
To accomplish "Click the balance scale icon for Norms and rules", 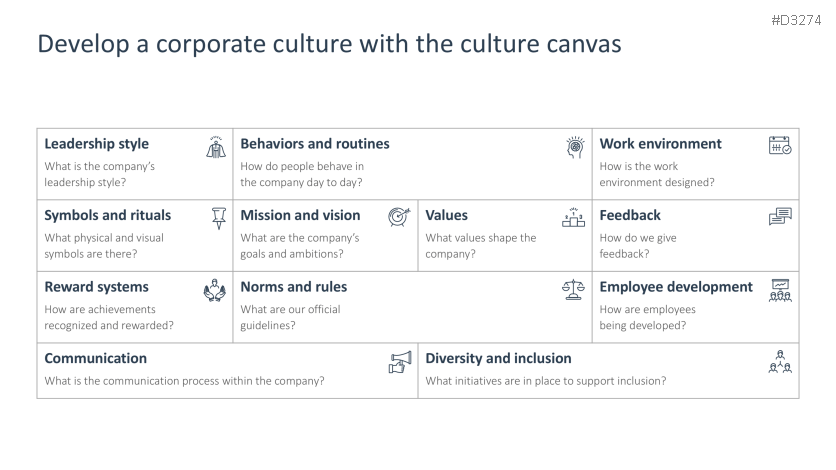I will 573,290.
